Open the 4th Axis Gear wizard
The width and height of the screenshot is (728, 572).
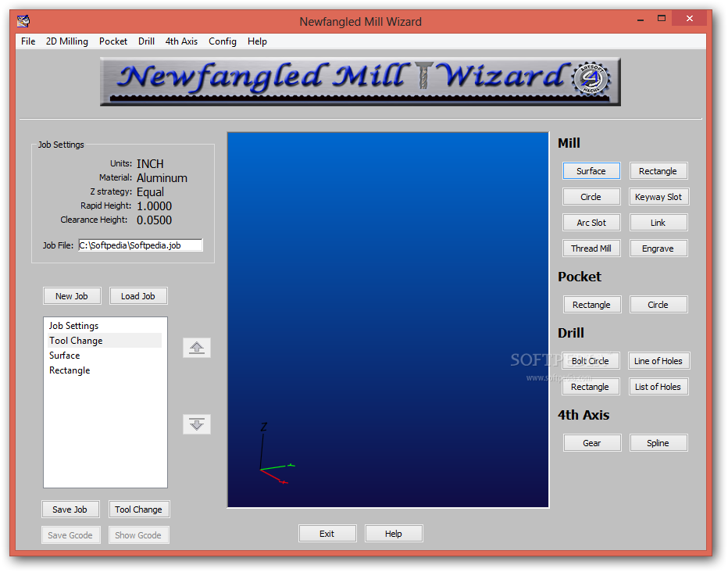[x=591, y=443]
